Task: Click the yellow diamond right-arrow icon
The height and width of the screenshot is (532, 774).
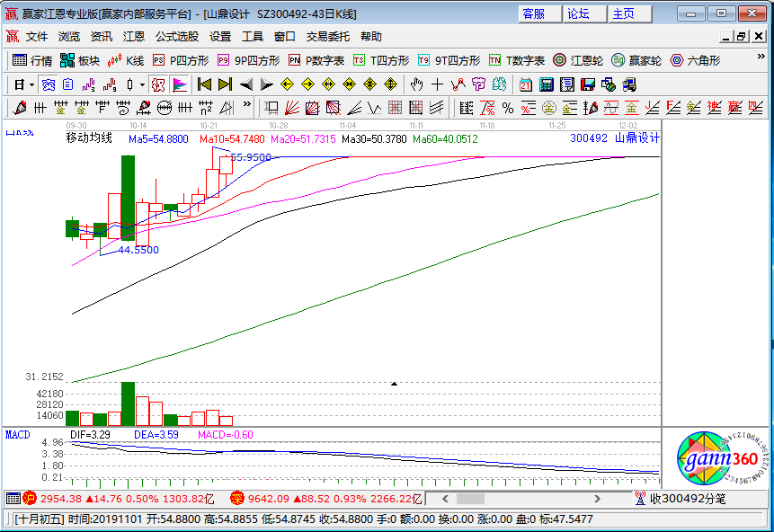Action: pos(308,84)
